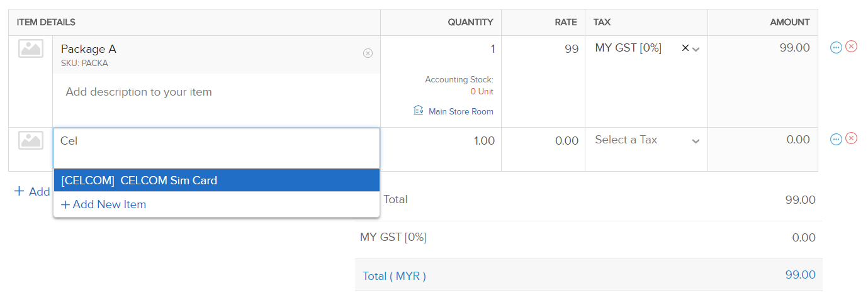868x300 pixels.
Task: Clear the selected Package A item
Action: [x=368, y=53]
